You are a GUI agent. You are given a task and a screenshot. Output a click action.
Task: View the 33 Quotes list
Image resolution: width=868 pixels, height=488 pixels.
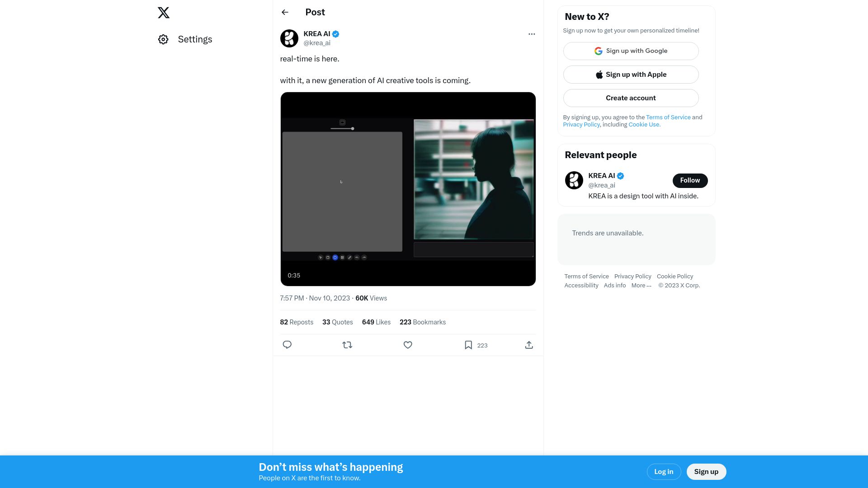(337, 322)
